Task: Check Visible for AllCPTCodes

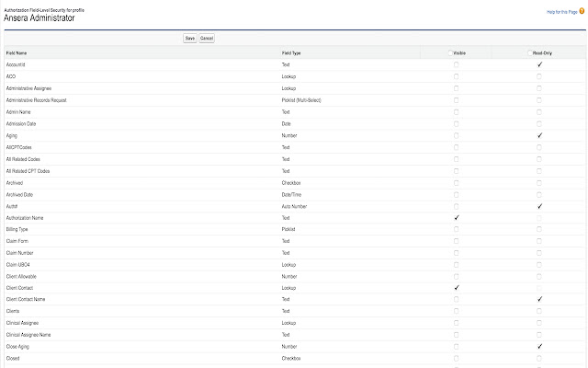Action: [x=456, y=147]
